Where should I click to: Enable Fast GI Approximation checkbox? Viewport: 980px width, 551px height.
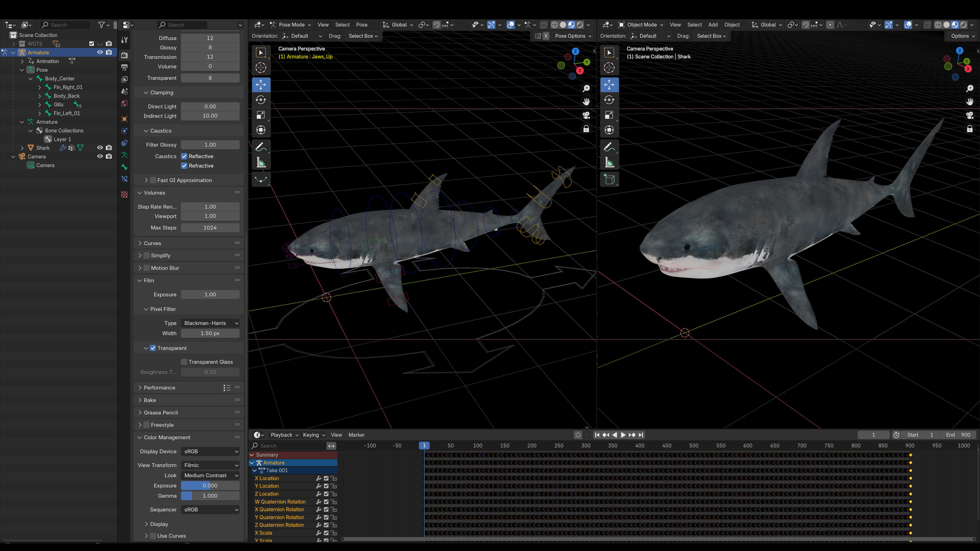(x=153, y=180)
